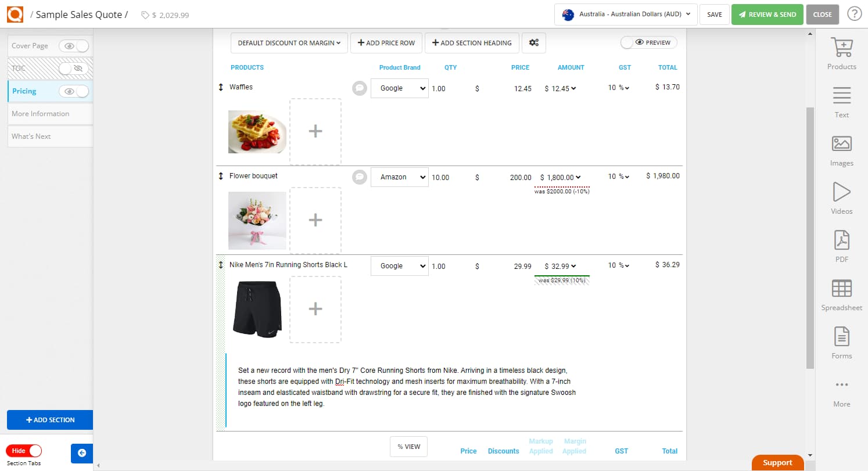The height and width of the screenshot is (471, 868).
Task: Open the Spreadsheet tool
Action: pos(841,295)
